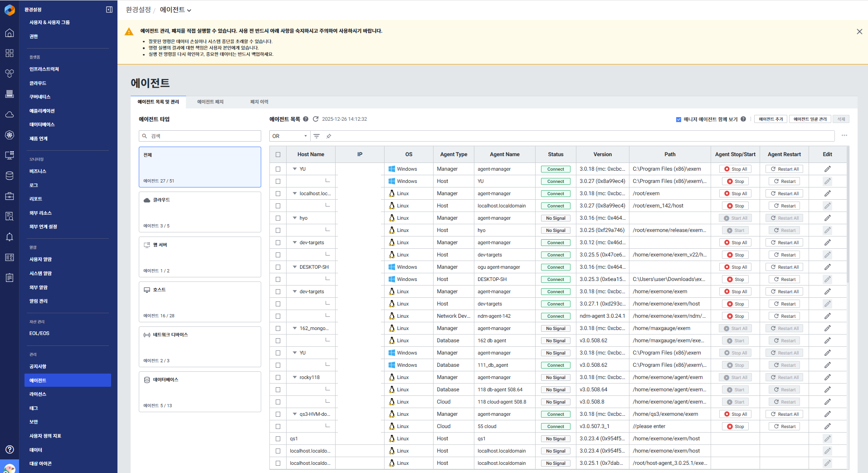Click the add agent button
Image resolution: width=868 pixels, height=473 pixels.
(x=770, y=119)
